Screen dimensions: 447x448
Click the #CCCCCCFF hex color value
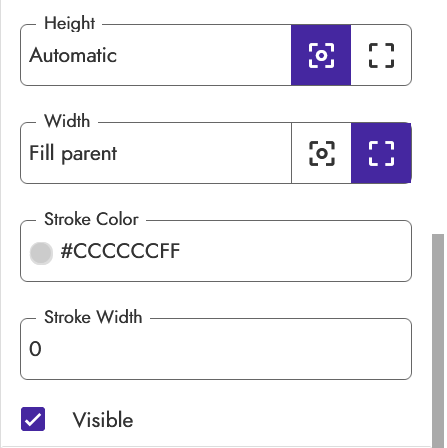tap(120, 251)
